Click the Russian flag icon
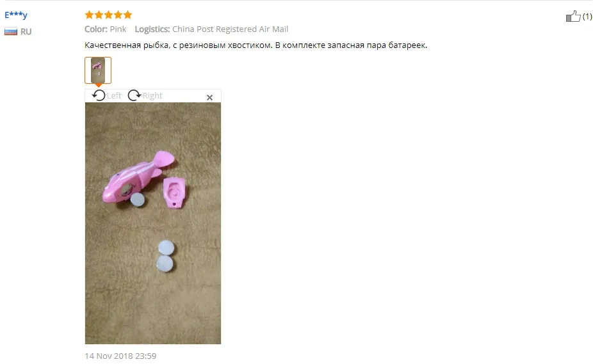Screen dimensions: 593x364 (11, 31)
